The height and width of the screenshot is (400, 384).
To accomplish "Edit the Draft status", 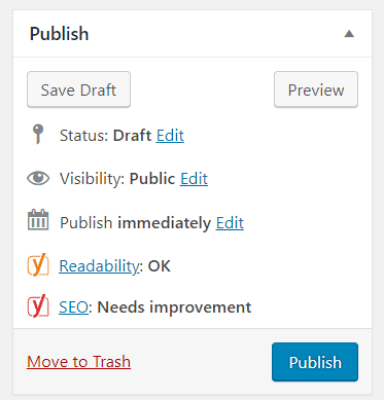I will [170, 136].
